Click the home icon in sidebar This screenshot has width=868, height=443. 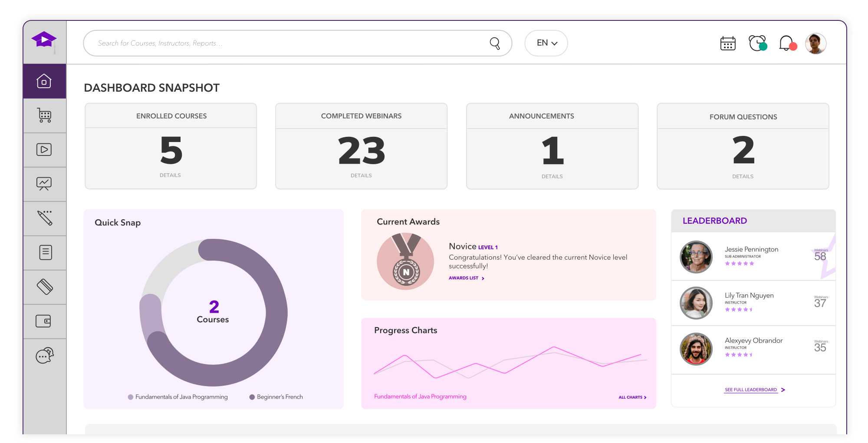pyautogui.click(x=44, y=81)
